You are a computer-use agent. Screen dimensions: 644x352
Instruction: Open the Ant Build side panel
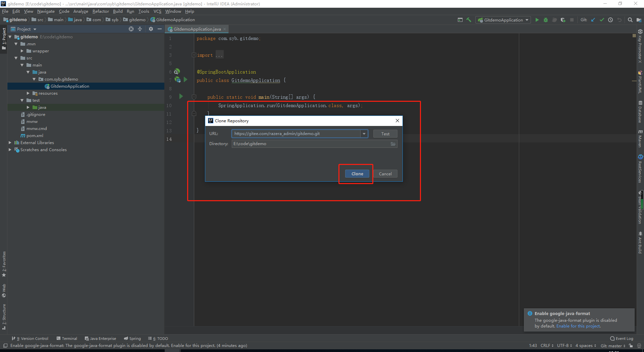(640, 242)
